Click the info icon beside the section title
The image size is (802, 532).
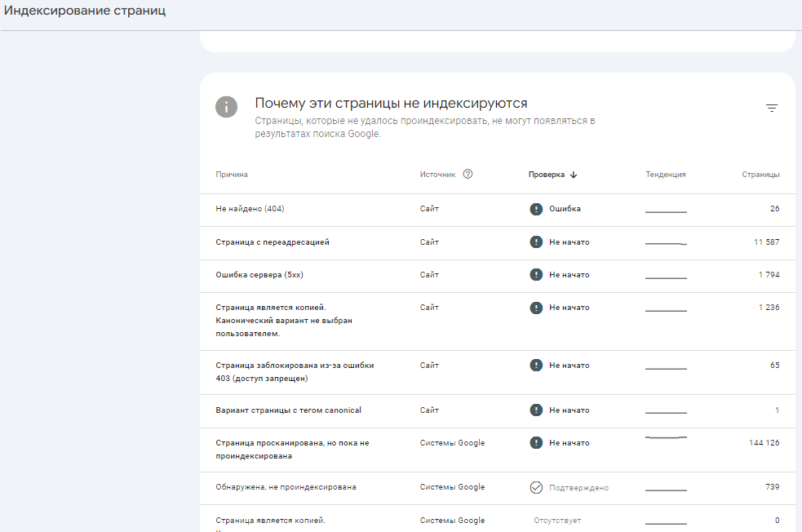(226, 107)
